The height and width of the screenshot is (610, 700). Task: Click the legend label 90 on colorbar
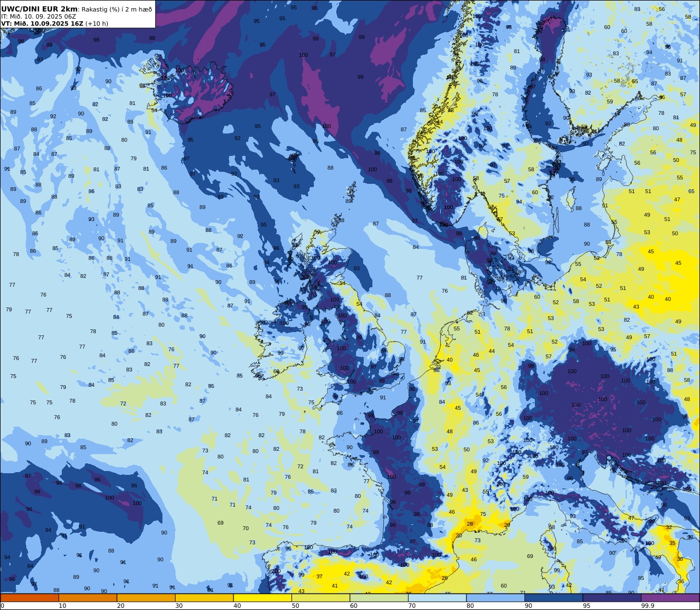pyautogui.click(x=528, y=606)
